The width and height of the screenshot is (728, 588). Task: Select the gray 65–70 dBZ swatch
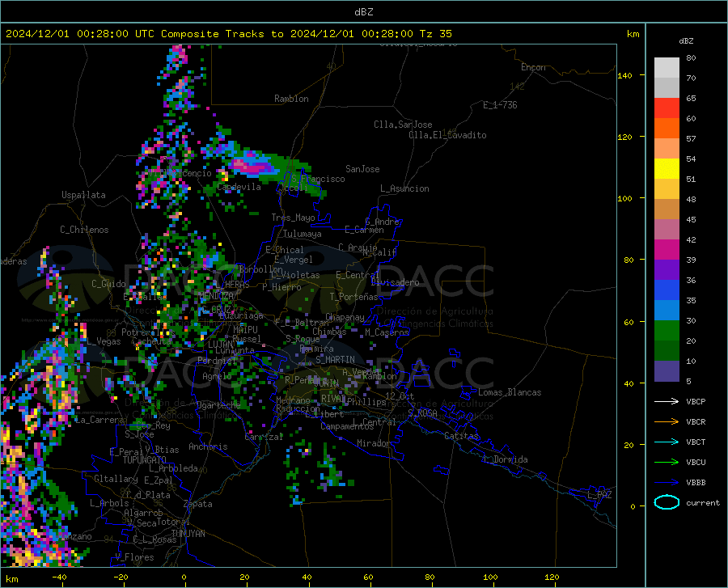(667, 87)
